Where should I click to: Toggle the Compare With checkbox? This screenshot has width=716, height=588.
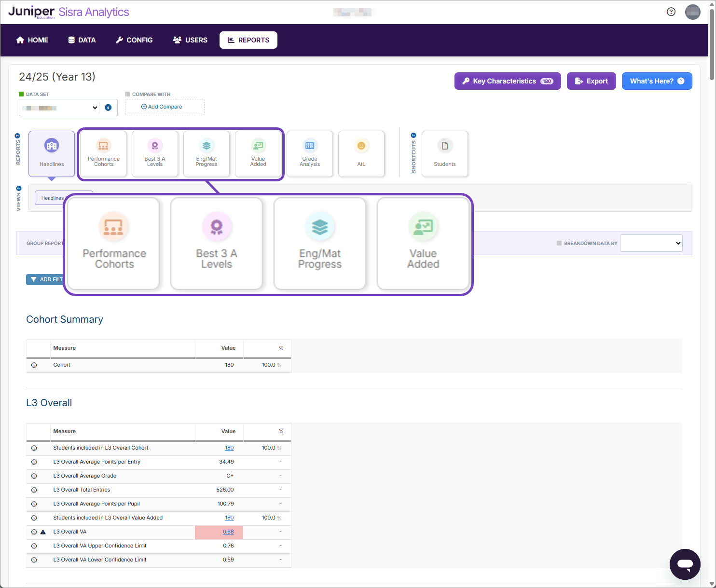(x=127, y=94)
